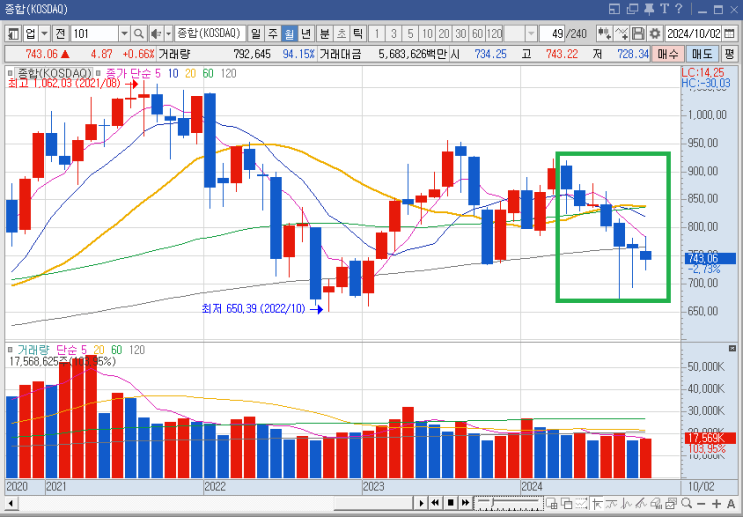The height and width of the screenshot is (517, 743).
Task: Click the duplicate window icon in title bar
Action: point(632,9)
